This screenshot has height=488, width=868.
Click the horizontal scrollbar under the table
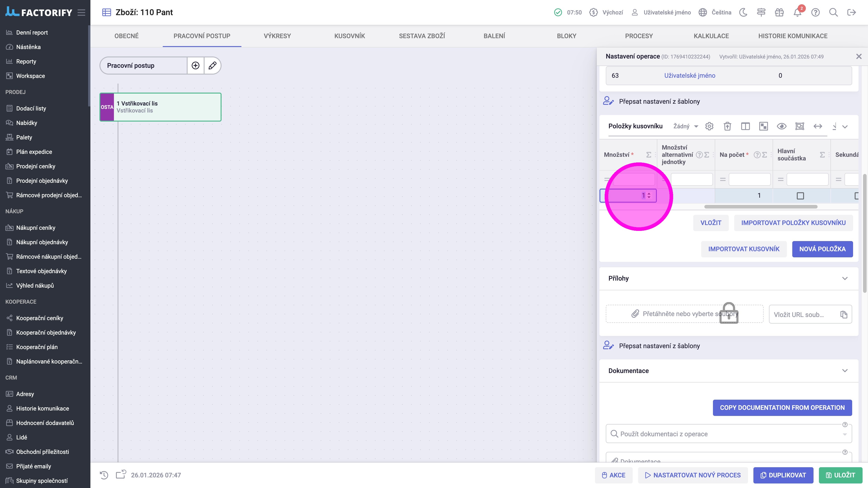(x=760, y=206)
